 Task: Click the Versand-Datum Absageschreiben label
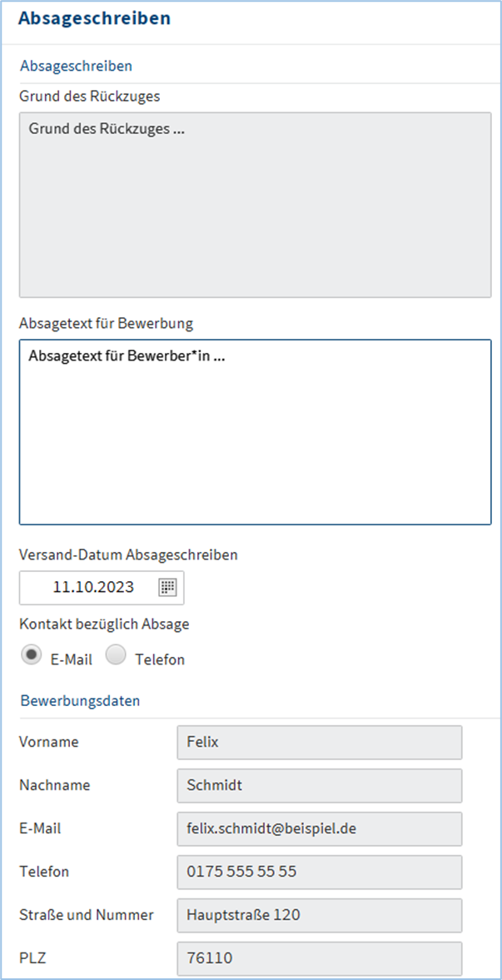point(129,554)
